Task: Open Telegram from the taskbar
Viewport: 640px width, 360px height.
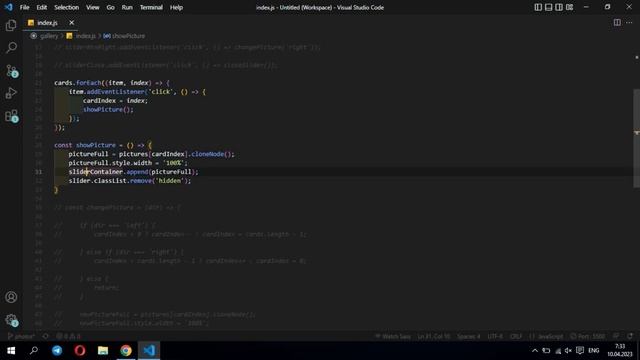Action: pyautogui.click(x=57, y=351)
